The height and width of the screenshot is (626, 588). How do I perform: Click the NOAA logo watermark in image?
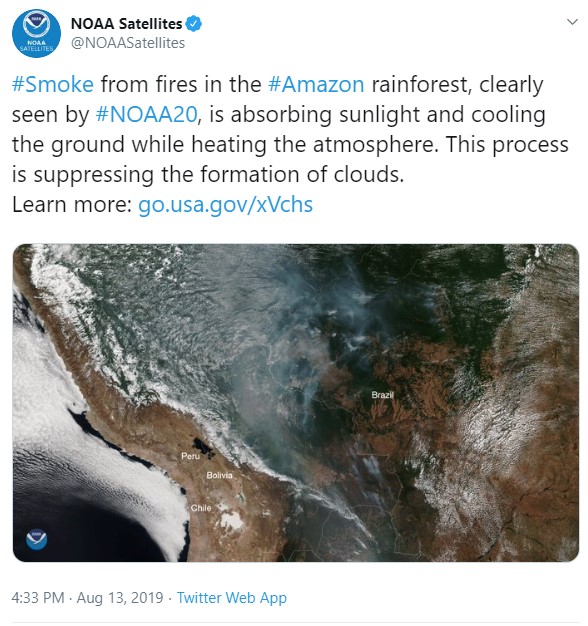point(37,539)
